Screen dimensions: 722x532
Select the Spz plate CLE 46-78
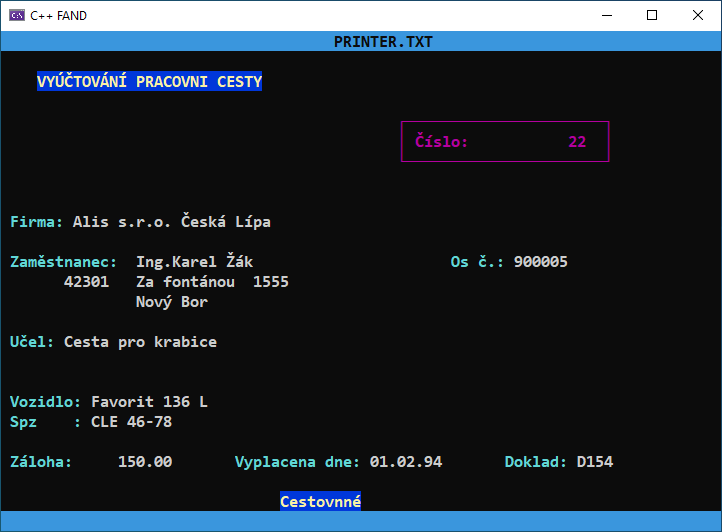click(131, 422)
